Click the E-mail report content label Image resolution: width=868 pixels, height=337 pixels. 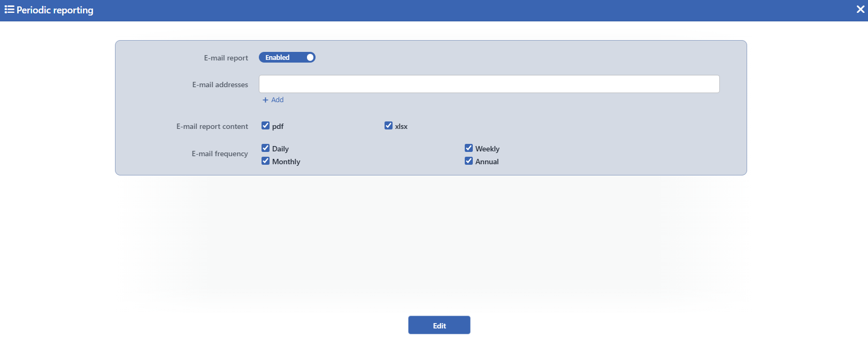coord(212,127)
